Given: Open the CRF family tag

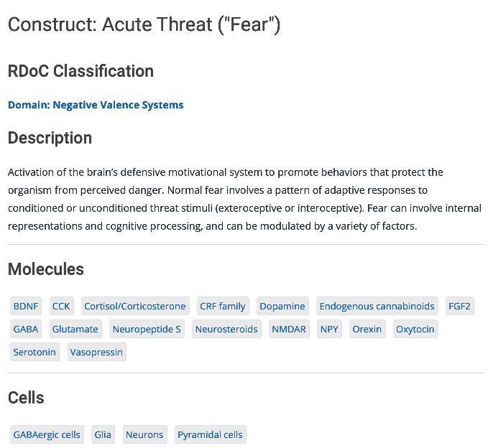Looking at the screenshot, I should (223, 307).
